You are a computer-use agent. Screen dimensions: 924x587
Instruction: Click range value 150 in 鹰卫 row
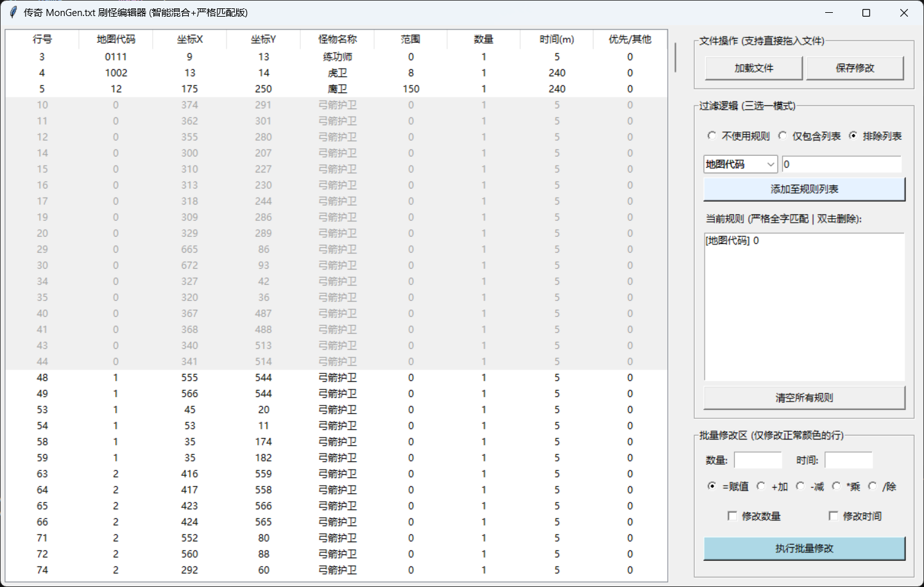tap(411, 89)
